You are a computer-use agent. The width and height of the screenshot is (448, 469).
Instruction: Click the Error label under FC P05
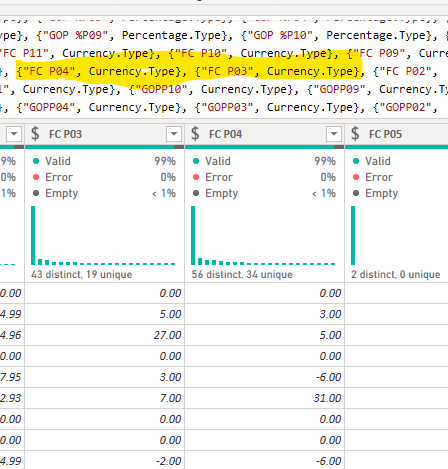tap(379, 177)
